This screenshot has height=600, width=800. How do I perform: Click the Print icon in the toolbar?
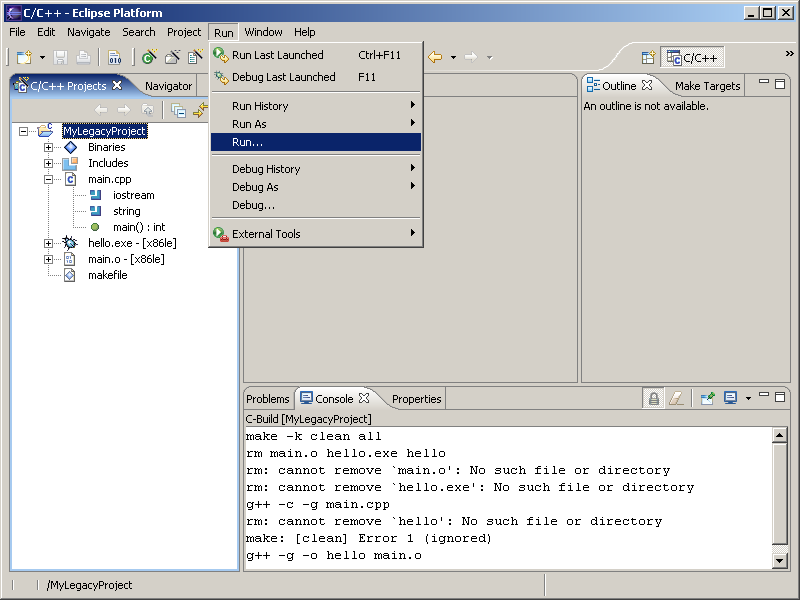tap(83, 58)
